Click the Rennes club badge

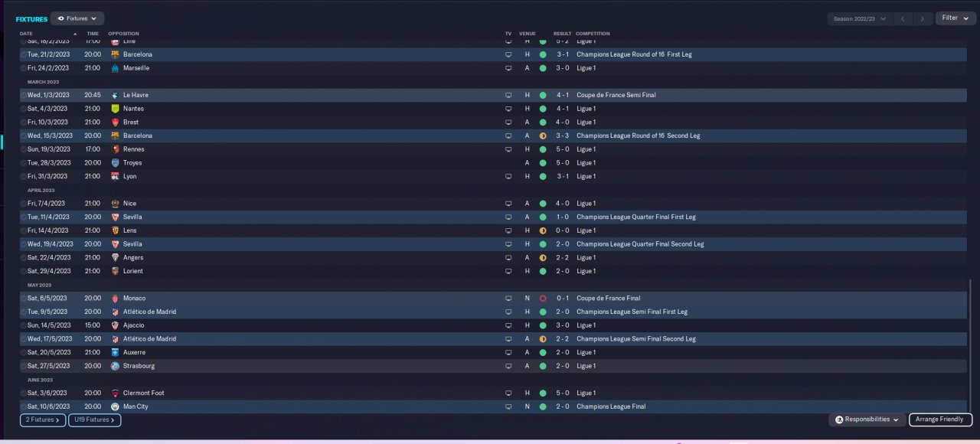(x=116, y=149)
